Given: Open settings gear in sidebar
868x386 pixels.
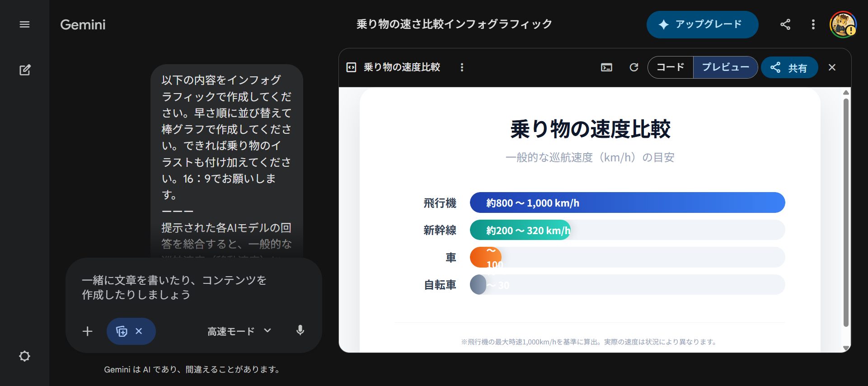Looking at the screenshot, I should pos(24,356).
